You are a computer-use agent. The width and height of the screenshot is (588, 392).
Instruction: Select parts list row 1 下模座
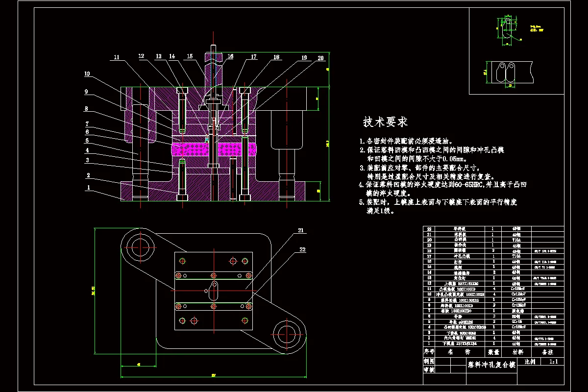[x=493, y=345]
